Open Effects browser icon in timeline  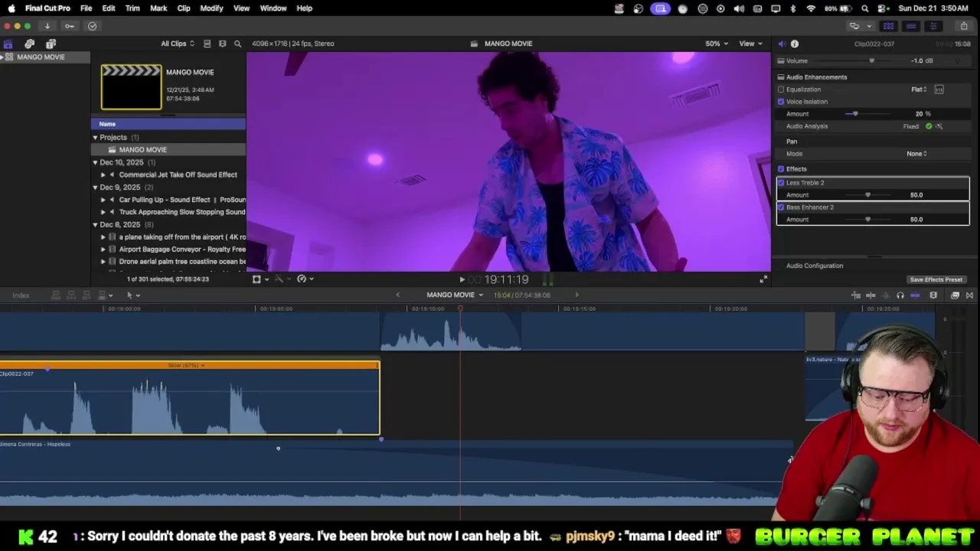pyautogui.click(x=955, y=295)
